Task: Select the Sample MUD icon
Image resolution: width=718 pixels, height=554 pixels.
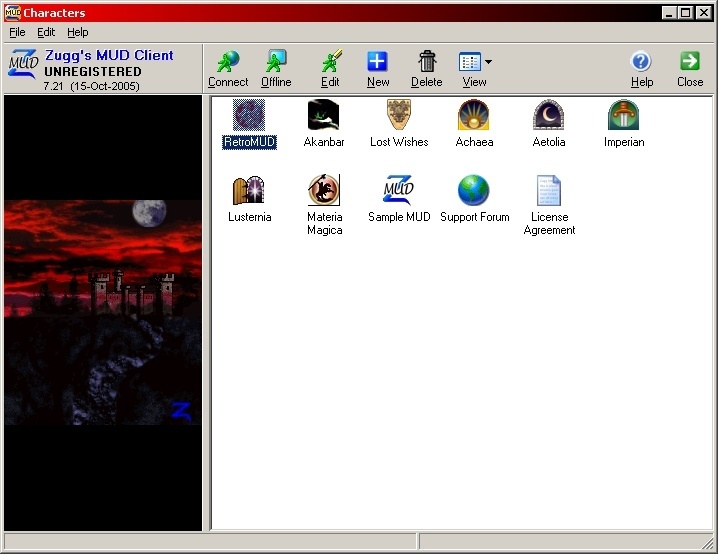Action: pyautogui.click(x=398, y=190)
